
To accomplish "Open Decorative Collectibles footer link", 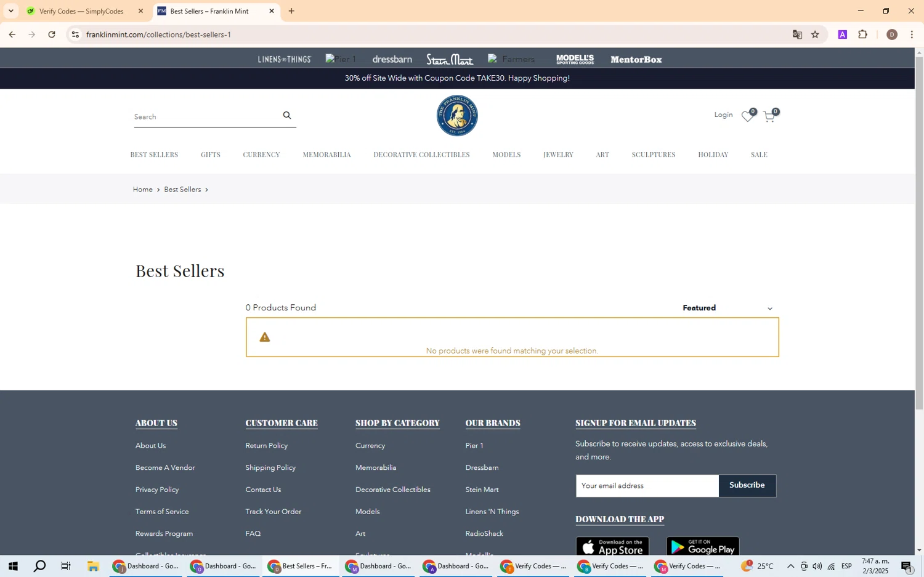I will point(393,490).
